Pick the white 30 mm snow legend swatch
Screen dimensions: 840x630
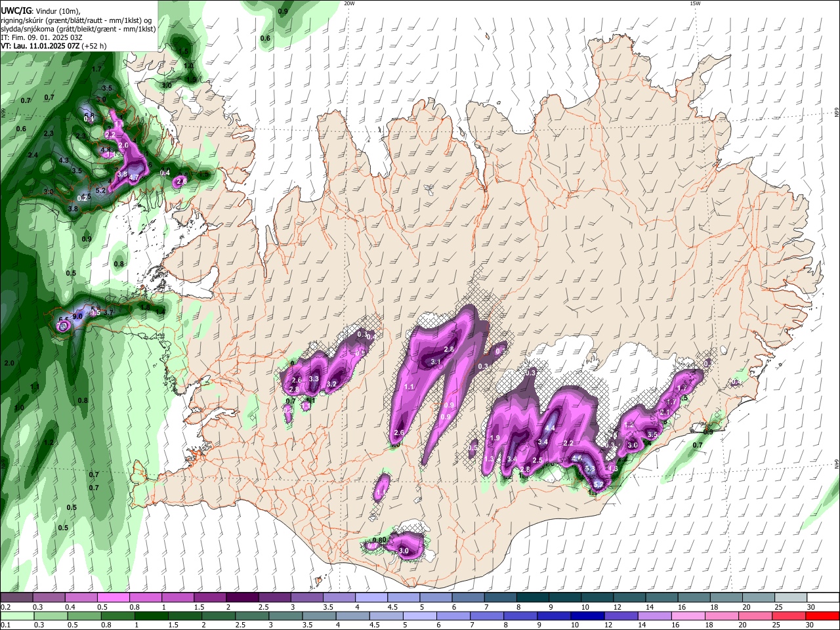[823, 598]
